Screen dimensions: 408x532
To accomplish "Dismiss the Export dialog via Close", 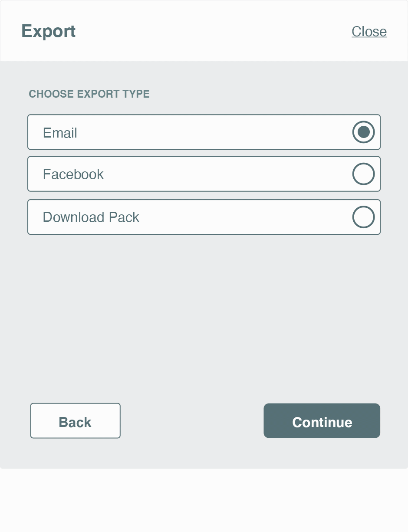I will [369, 32].
